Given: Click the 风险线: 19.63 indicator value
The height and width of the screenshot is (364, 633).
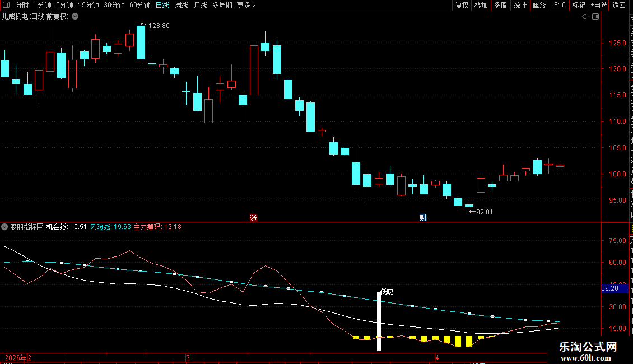Looking at the screenshot, I should pyautogui.click(x=110, y=227).
